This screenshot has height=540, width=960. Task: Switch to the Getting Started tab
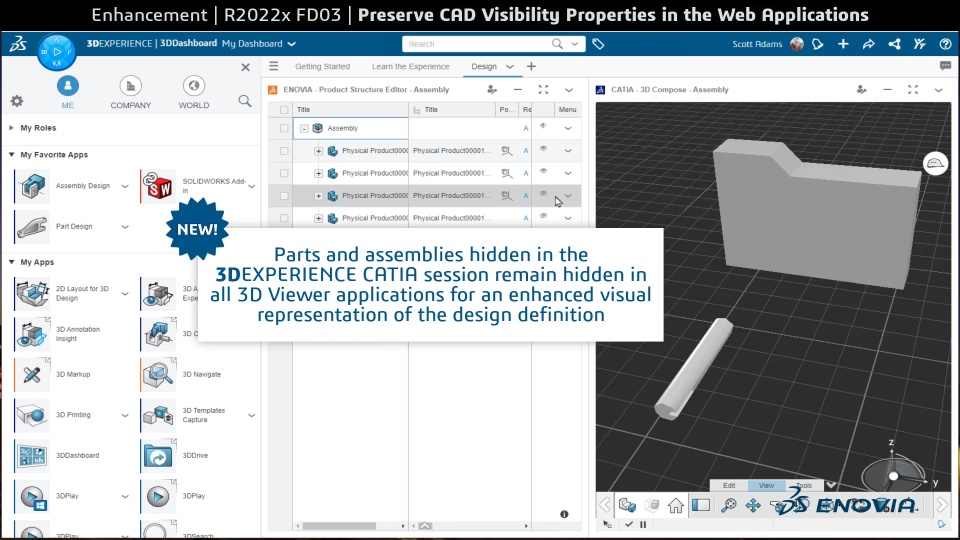click(323, 66)
